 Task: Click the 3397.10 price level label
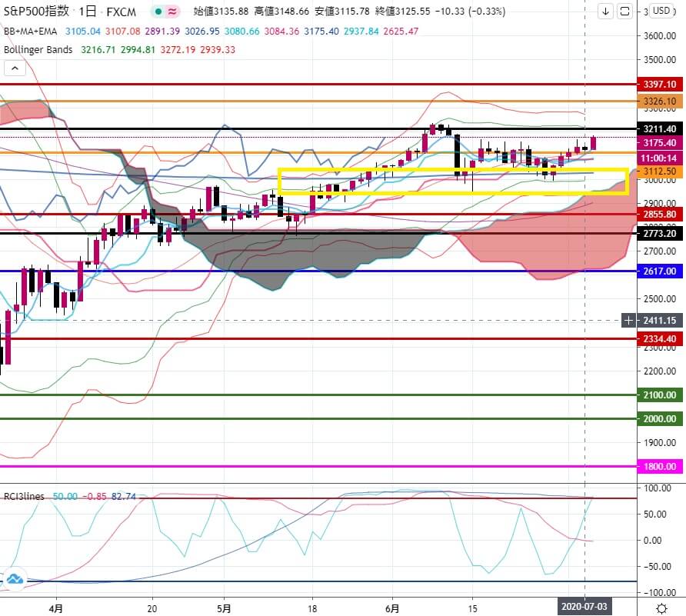660,84
